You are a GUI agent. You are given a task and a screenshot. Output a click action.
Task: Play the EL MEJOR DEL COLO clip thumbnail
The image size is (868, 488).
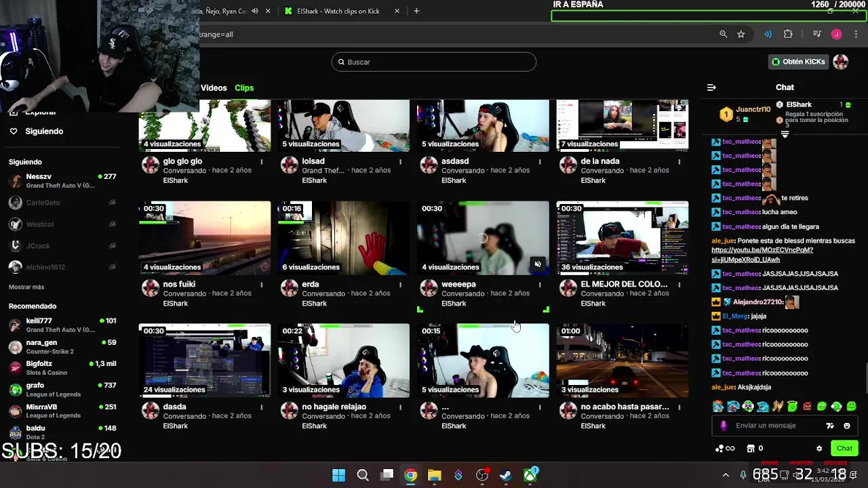[623, 238]
